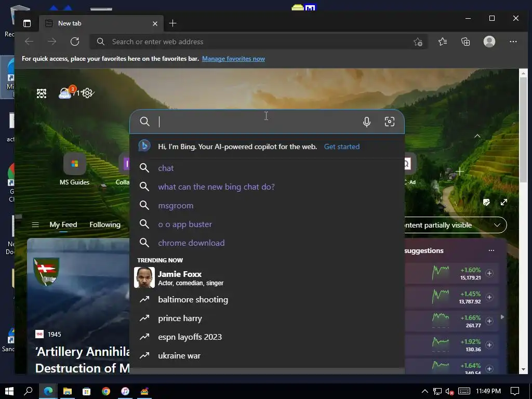The height and width of the screenshot is (399, 532).
Task: Open content partially visible dropdown
Action: click(455, 225)
